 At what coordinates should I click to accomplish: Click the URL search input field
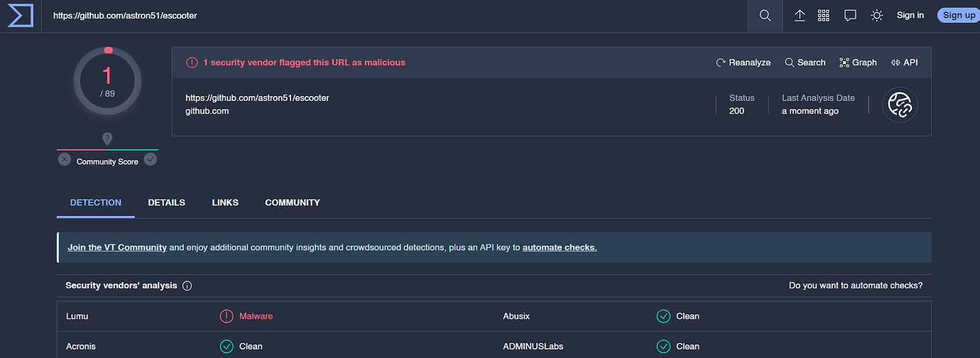click(391, 16)
